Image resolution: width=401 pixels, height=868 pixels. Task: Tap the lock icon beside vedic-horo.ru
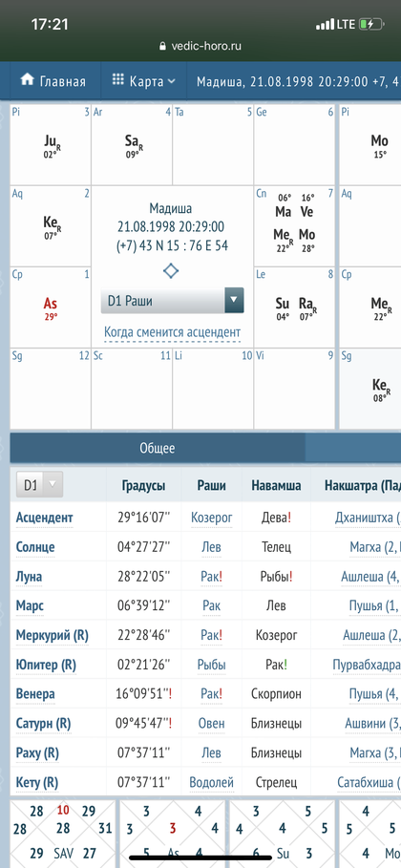point(162,47)
